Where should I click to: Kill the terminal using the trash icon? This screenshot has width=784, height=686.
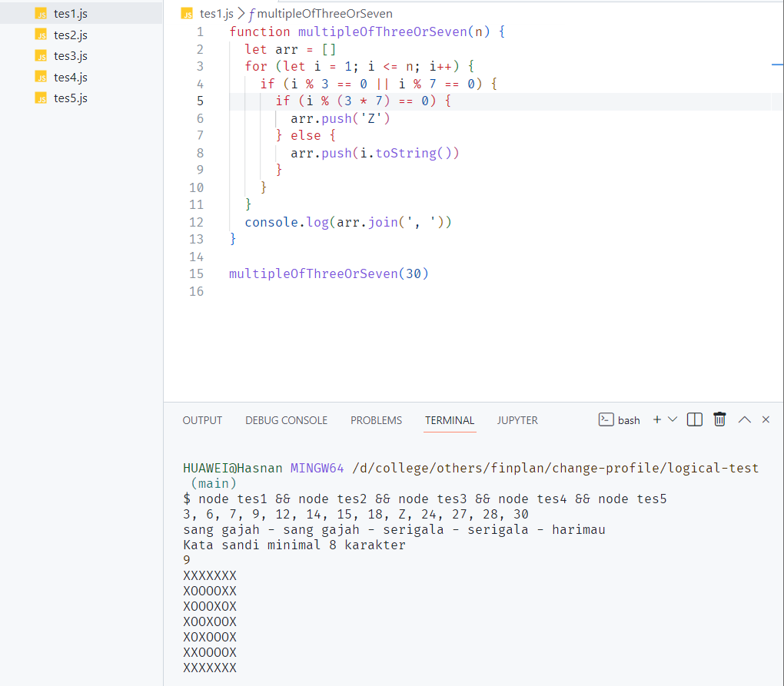719,419
